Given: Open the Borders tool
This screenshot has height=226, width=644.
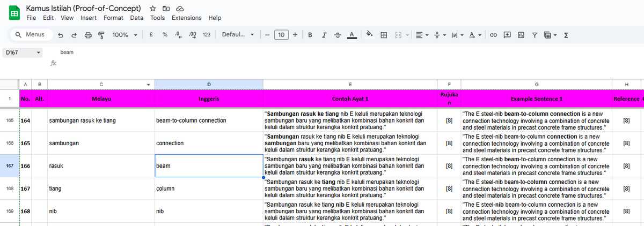Looking at the screenshot, I should (384, 35).
